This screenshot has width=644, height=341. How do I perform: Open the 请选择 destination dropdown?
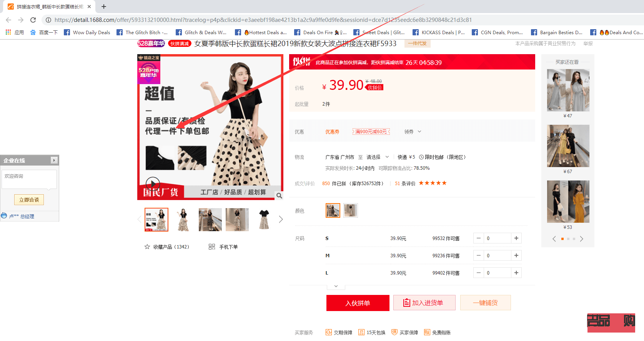(378, 157)
